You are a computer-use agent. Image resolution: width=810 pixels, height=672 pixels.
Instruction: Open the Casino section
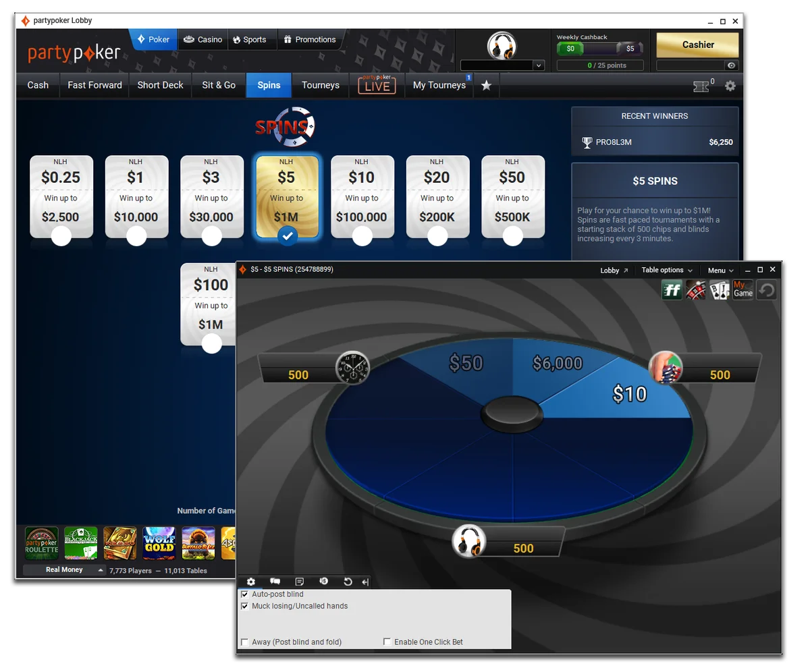click(203, 40)
